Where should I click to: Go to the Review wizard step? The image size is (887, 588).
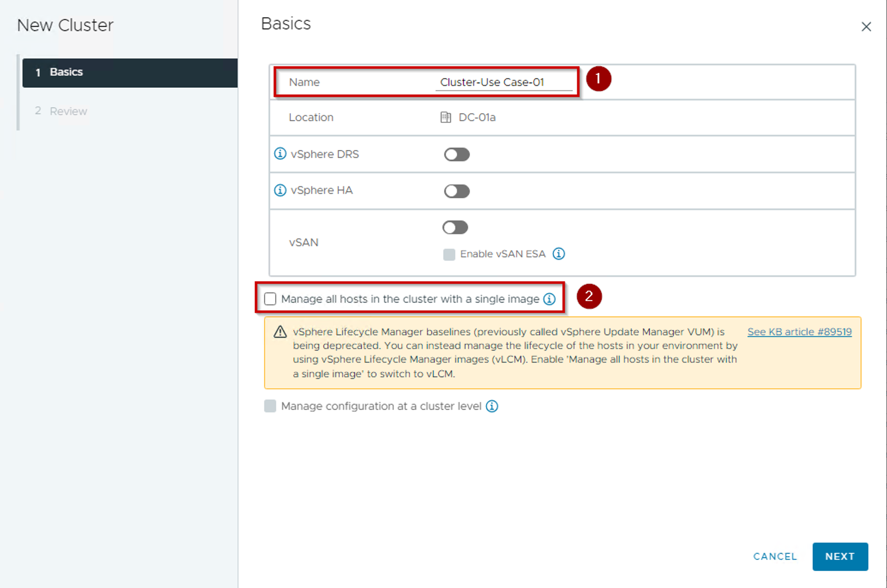[68, 111]
